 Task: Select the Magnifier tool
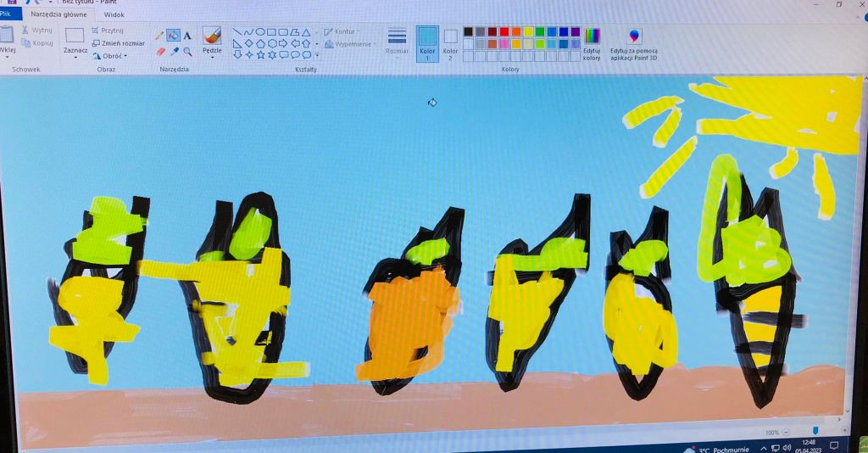(188, 52)
